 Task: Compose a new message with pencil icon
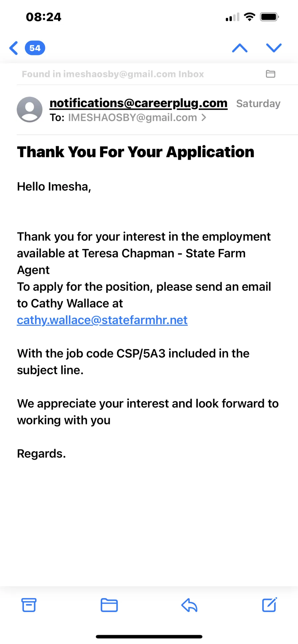[270, 605]
